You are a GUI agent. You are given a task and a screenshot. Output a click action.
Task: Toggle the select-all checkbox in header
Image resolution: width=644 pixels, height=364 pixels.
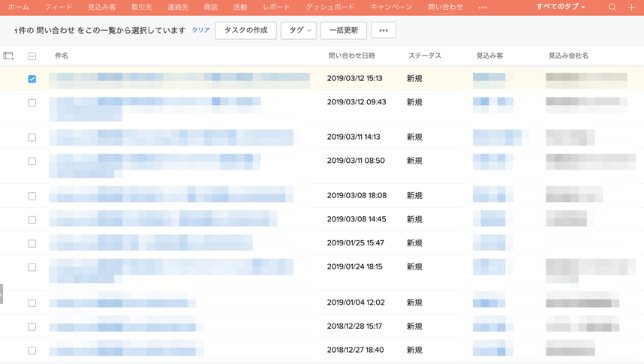(32, 56)
